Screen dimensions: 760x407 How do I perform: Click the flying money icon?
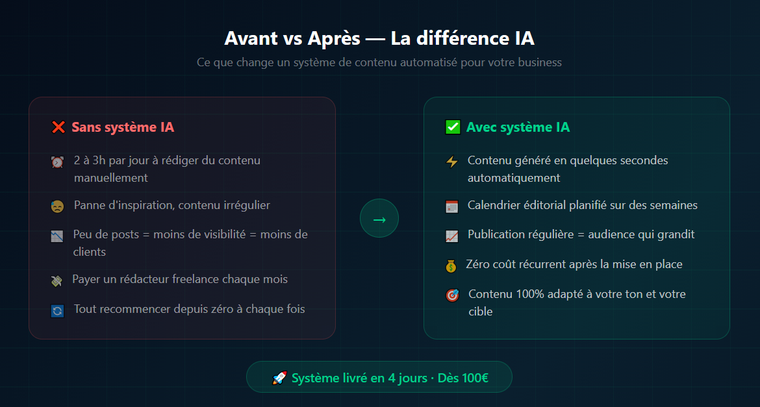[57, 280]
